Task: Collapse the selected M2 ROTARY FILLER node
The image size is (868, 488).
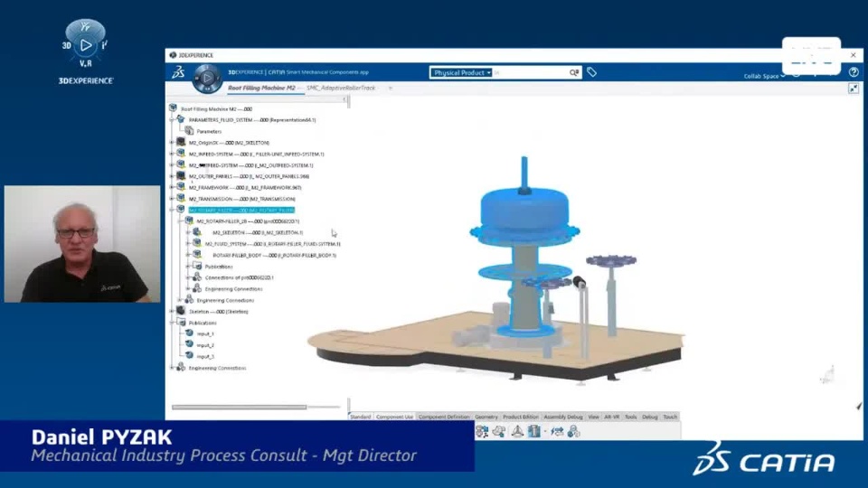Action: point(172,211)
